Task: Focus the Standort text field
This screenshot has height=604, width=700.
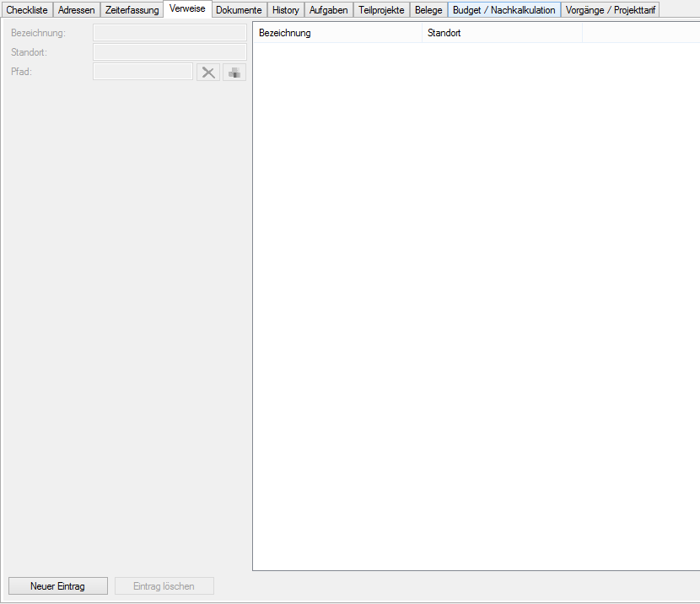Action: (170, 52)
